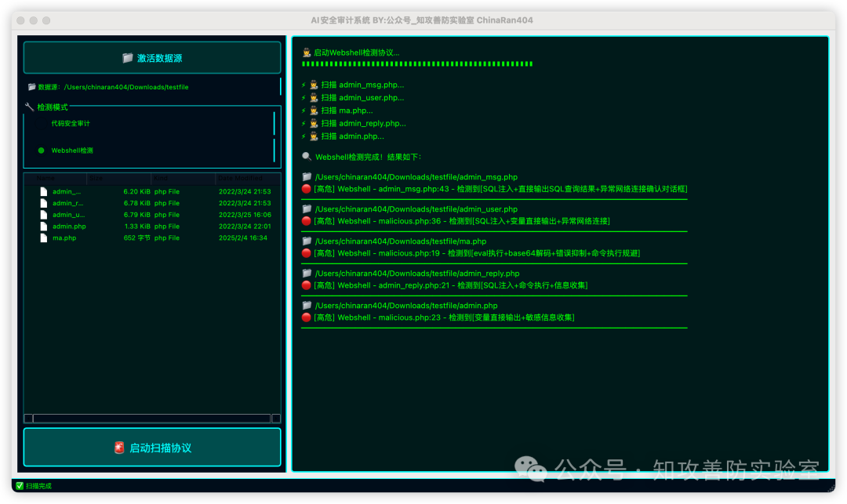
Task: Sort files by the Kind column header
Action: click(183, 178)
